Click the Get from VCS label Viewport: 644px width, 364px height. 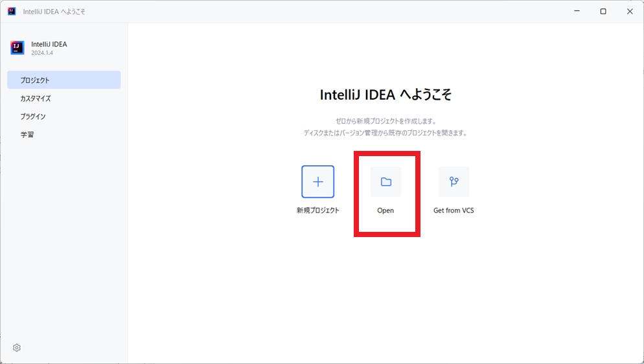click(x=454, y=210)
